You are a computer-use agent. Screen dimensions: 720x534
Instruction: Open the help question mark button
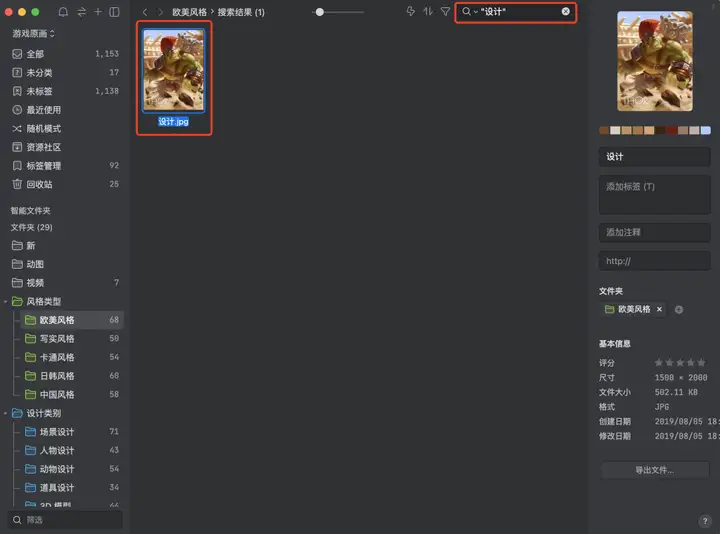tap(705, 521)
